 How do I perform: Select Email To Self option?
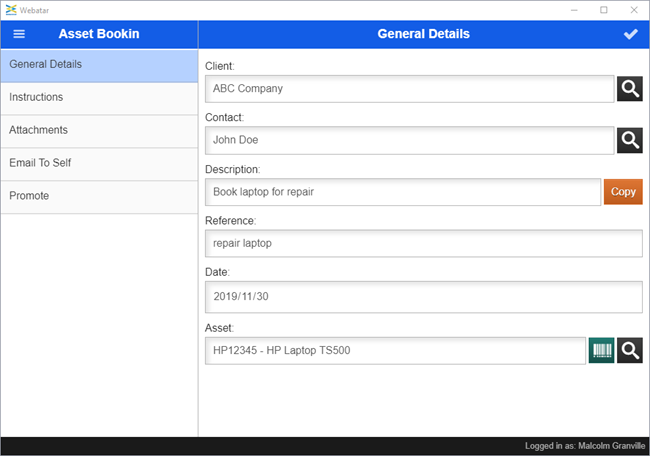click(99, 164)
